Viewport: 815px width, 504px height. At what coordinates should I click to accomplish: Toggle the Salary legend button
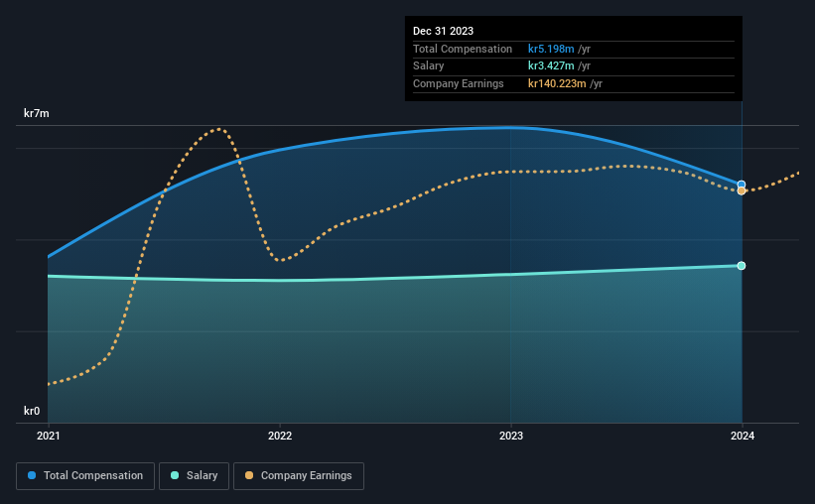pyautogui.click(x=194, y=476)
